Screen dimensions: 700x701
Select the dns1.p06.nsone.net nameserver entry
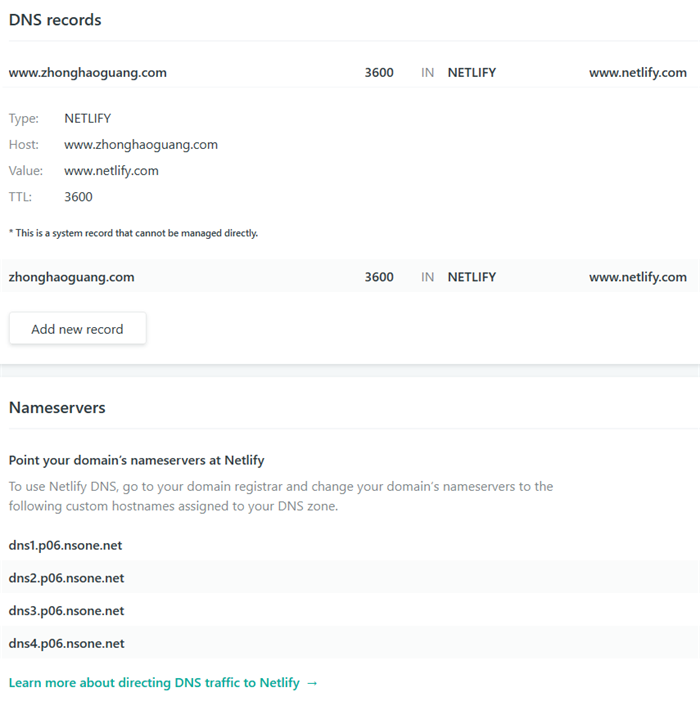coord(66,545)
